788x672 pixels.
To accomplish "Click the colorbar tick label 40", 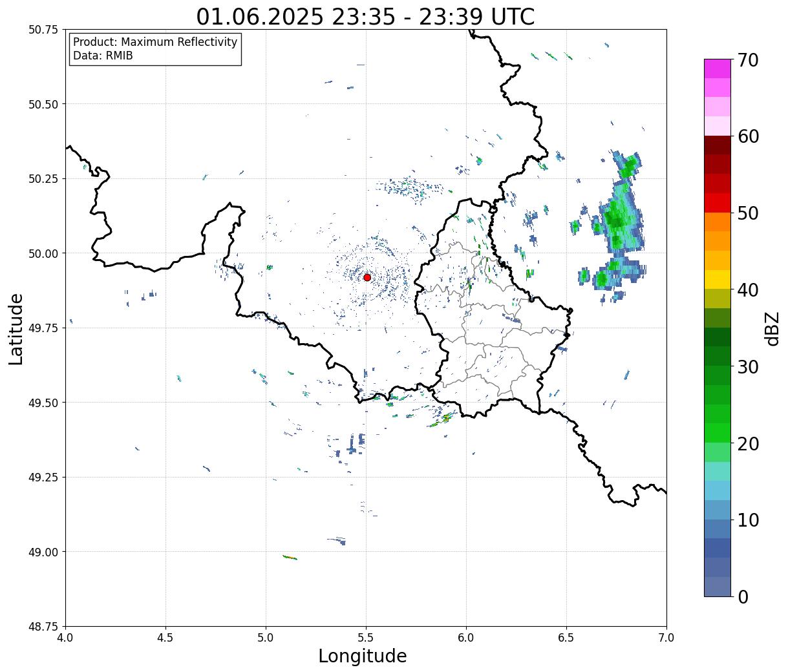I will click(x=747, y=290).
